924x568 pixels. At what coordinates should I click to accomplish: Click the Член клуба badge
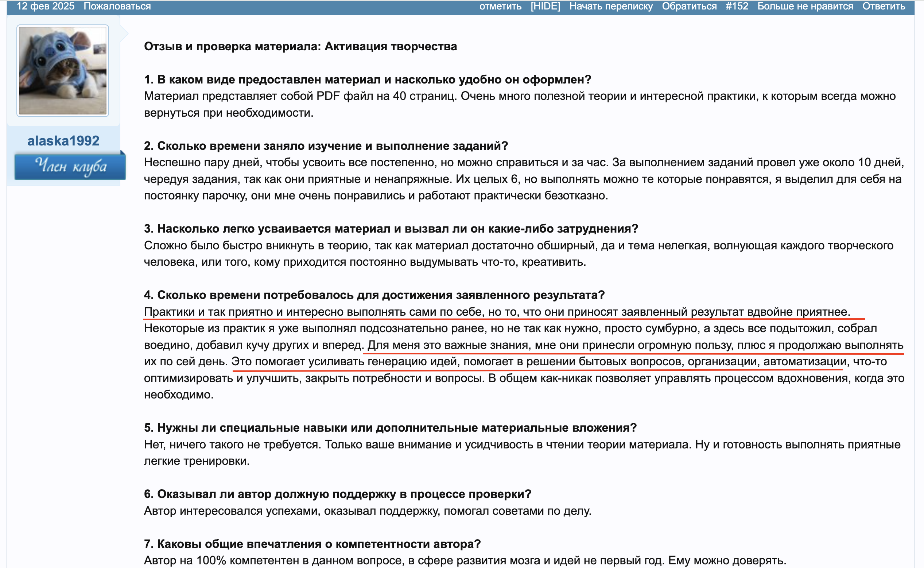click(x=70, y=166)
